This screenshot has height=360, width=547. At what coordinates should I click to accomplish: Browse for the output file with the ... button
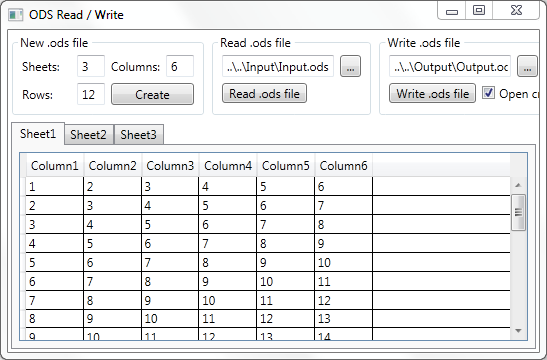[527, 66]
